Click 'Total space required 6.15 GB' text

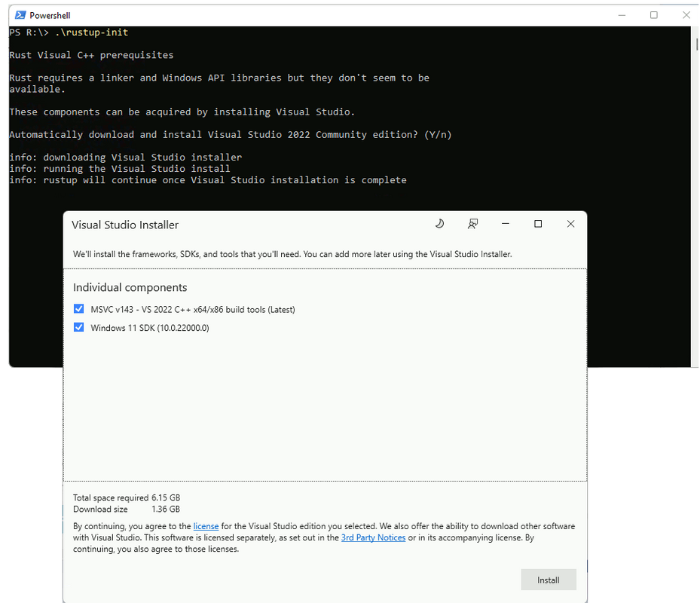click(x=127, y=497)
